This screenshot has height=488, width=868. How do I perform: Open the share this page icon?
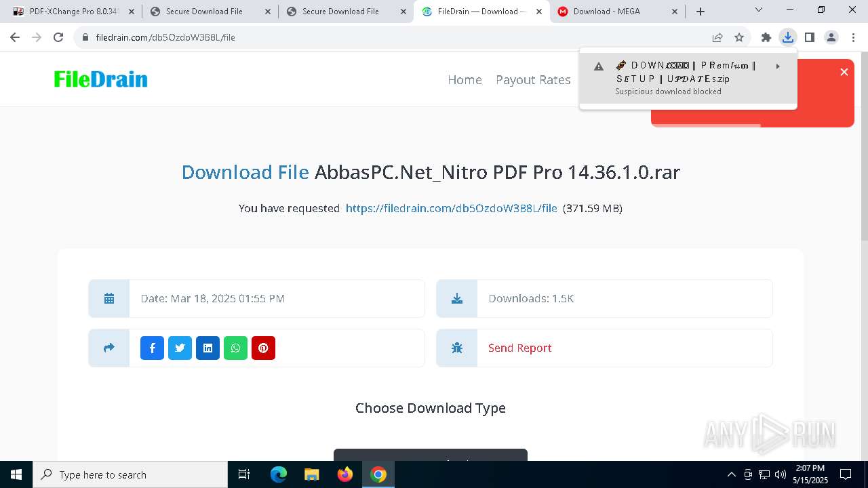click(x=717, y=37)
